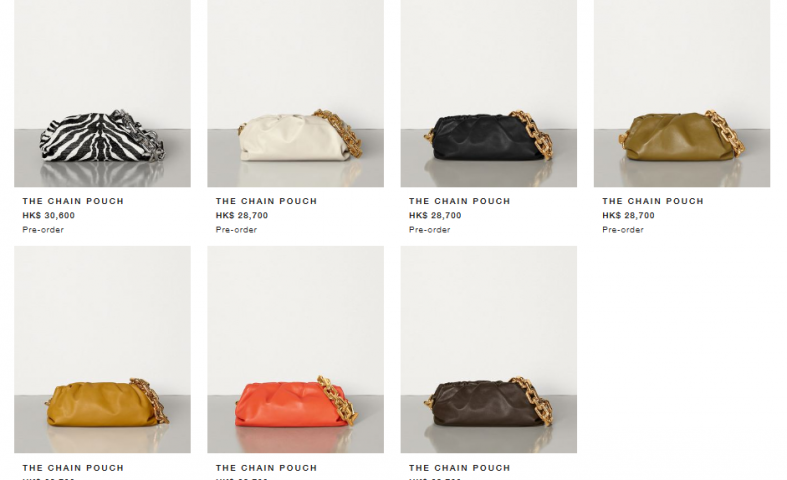Click Pre-order under the zebra pouch

click(43, 229)
